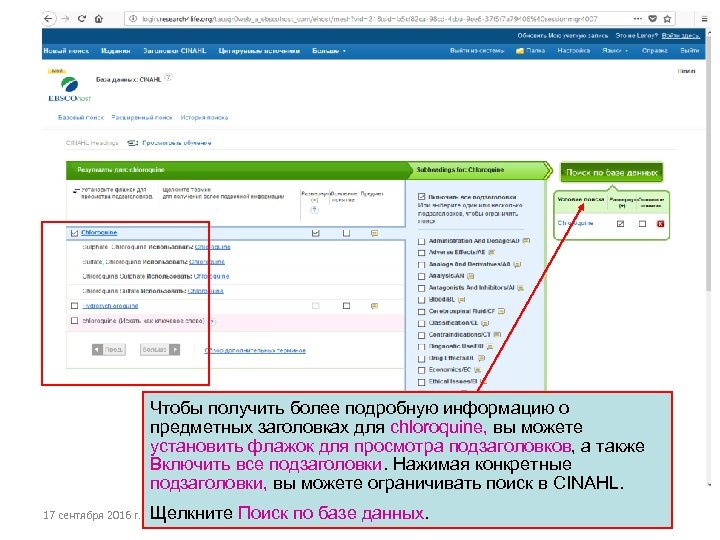Check chloroquine search-as-keyword checkbox
Screen dimensions: 720x540
click(74, 321)
